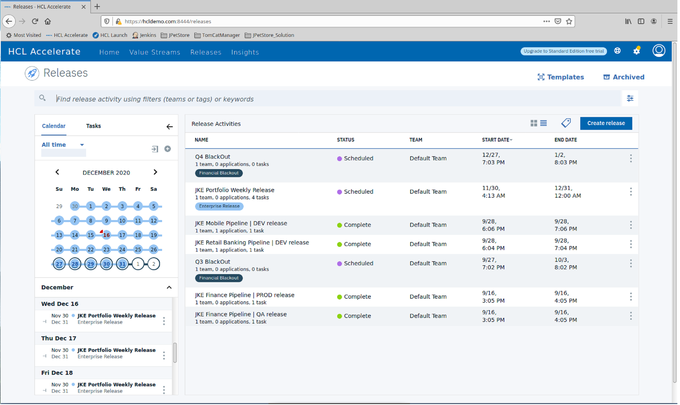Click the Create release button
680x405 pixels.
[x=606, y=123]
